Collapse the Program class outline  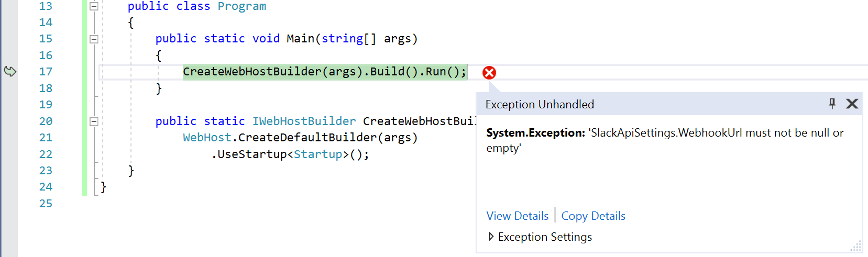click(x=94, y=6)
